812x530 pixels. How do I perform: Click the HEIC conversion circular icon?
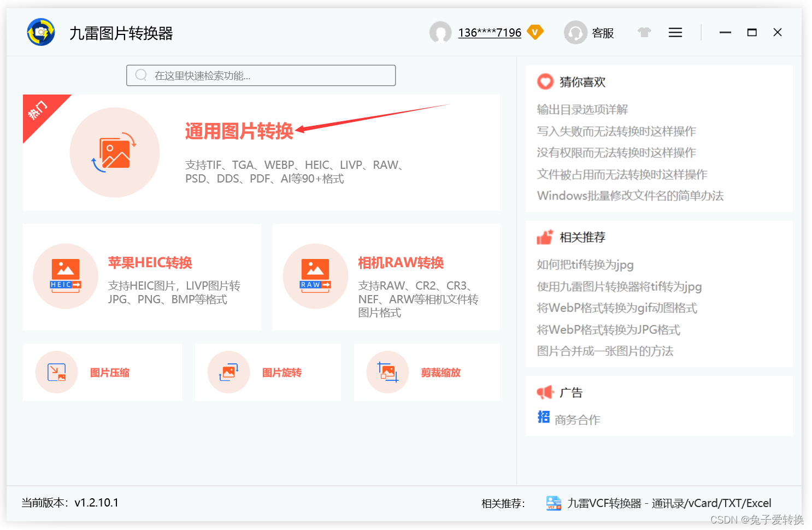[x=66, y=276]
